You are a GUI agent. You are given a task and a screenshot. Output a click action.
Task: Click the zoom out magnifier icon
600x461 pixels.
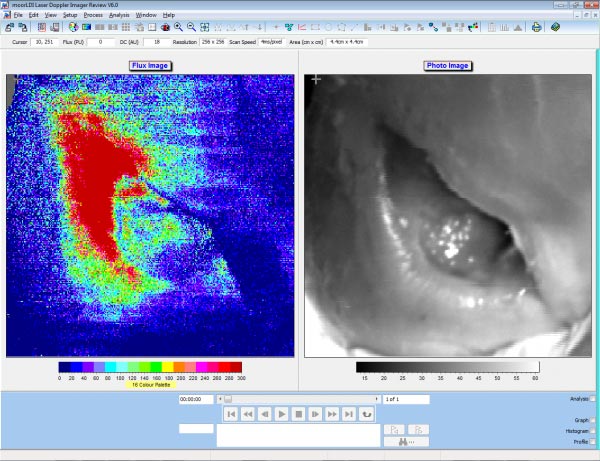click(190, 27)
